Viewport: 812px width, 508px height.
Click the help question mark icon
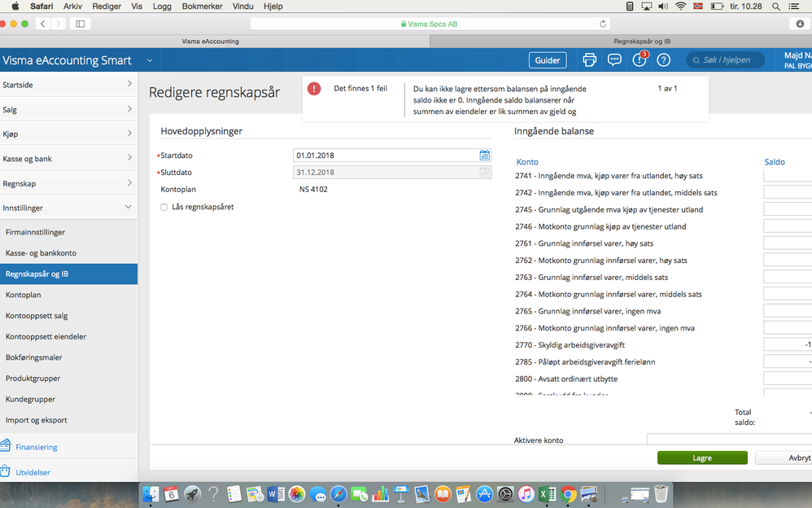pyautogui.click(x=663, y=60)
